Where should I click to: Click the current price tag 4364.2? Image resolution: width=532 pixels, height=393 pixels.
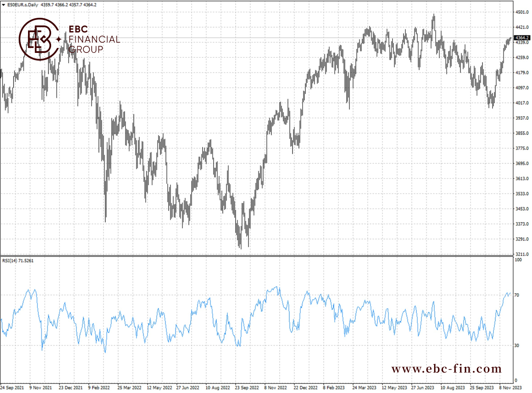522,38
